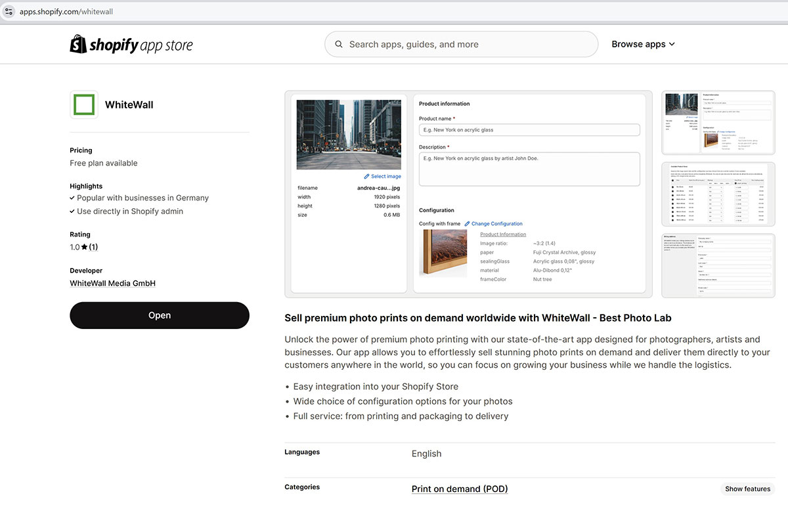788x532 pixels.
Task: Click the Pricing label
Action: [x=81, y=150]
